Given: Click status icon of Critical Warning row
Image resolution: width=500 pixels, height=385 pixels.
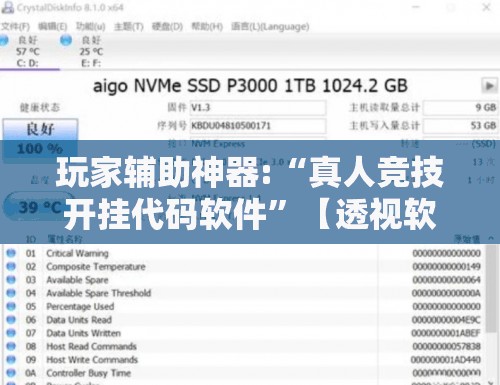Looking at the screenshot, I should click(11, 253).
